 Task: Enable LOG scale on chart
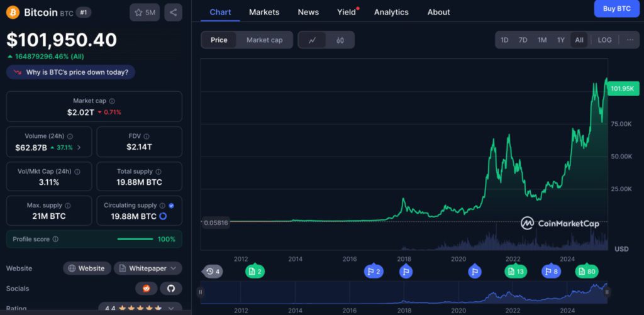tap(604, 40)
